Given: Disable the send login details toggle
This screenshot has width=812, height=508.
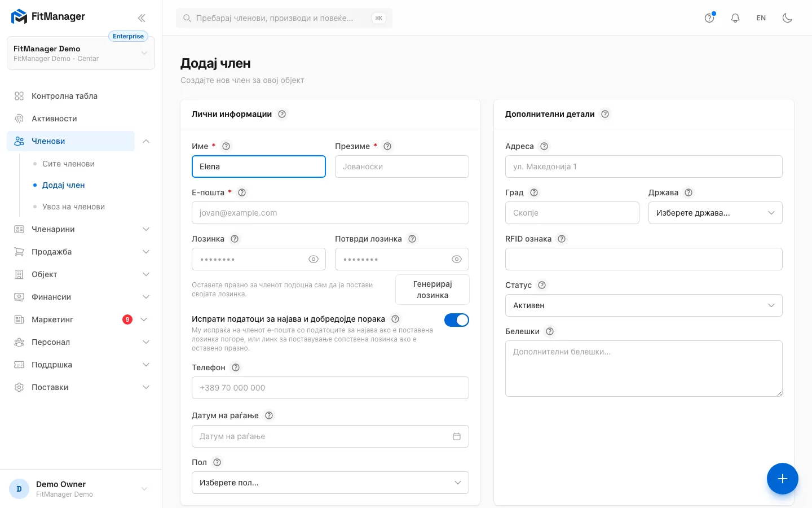Looking at the screenshot, I should pyautogui.click(x=457, y=320).
